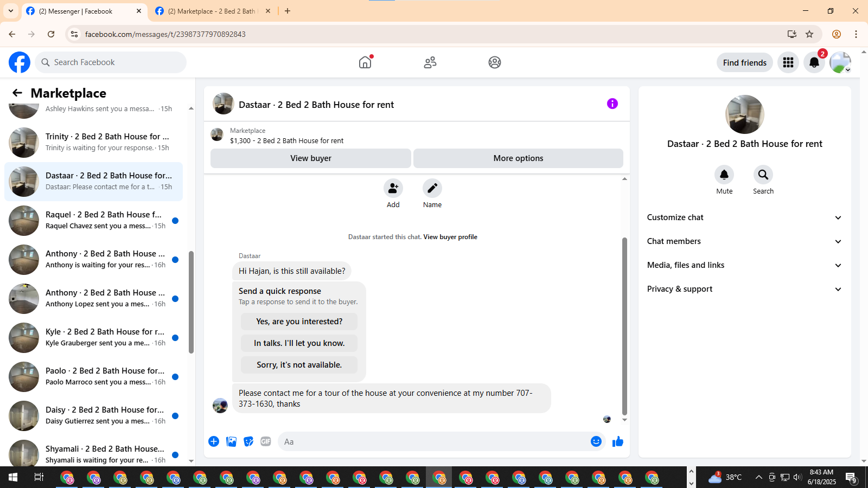The height and width of the screenshot is (488, 868).
Task: Open the Anthony is waiting conversation
Action: click(x=93, y=259)
